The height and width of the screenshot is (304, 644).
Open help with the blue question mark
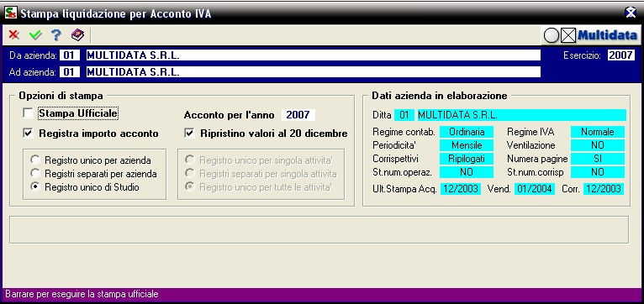(56, 35)
